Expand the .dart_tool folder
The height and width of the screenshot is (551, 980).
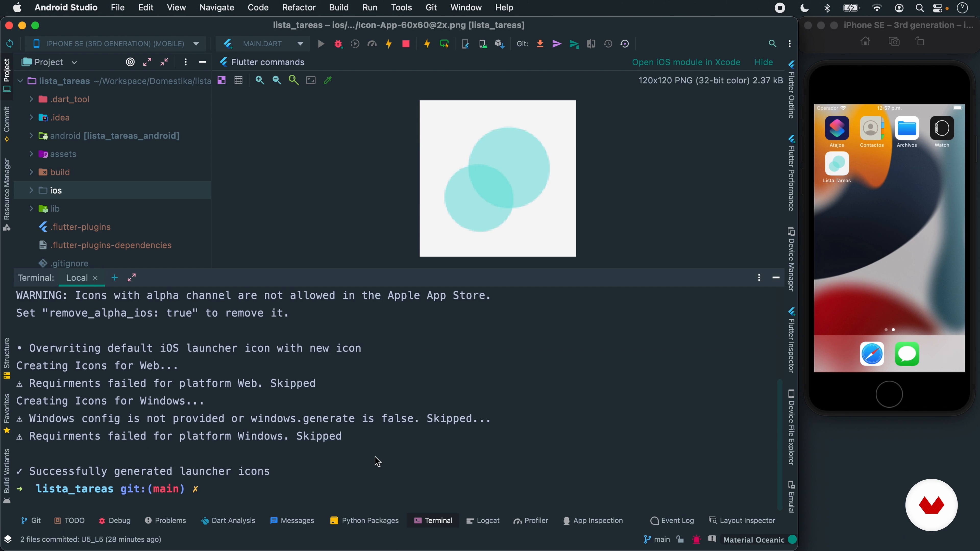tap(31, 99)
